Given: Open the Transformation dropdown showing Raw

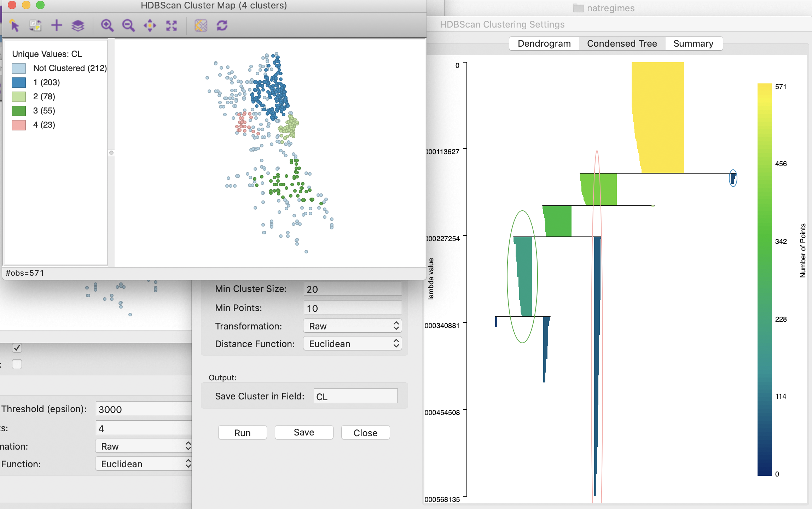Looking at the screenshot, I should (352, 326).
